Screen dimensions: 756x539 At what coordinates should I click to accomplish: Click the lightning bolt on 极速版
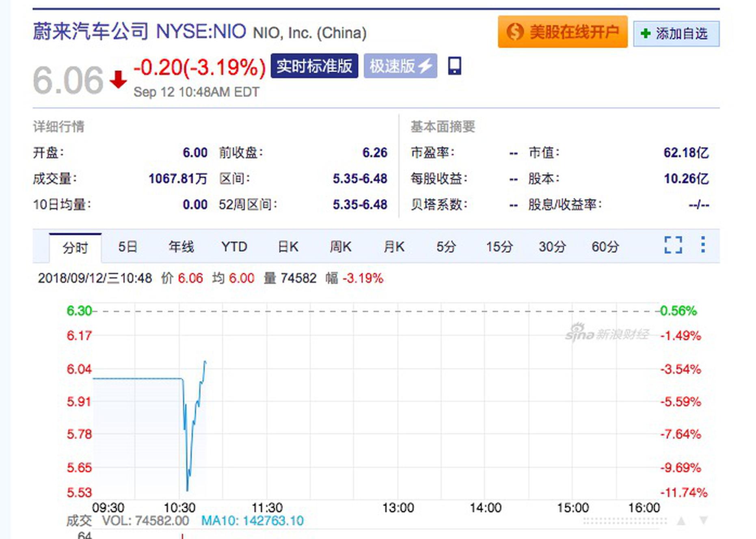coord(425,66)
